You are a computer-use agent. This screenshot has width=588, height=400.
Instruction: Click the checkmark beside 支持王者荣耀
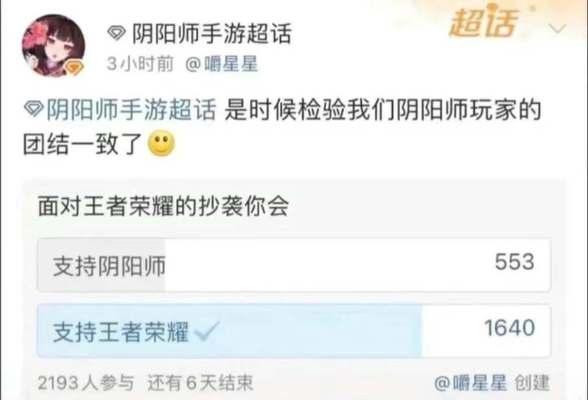click(207, 331)
